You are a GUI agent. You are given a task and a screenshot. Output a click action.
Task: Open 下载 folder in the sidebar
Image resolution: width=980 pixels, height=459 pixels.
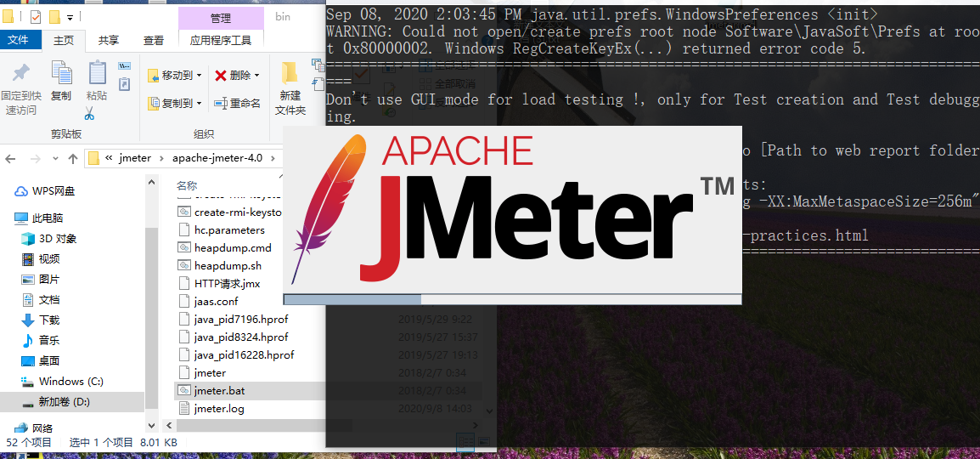coord(41,320)
